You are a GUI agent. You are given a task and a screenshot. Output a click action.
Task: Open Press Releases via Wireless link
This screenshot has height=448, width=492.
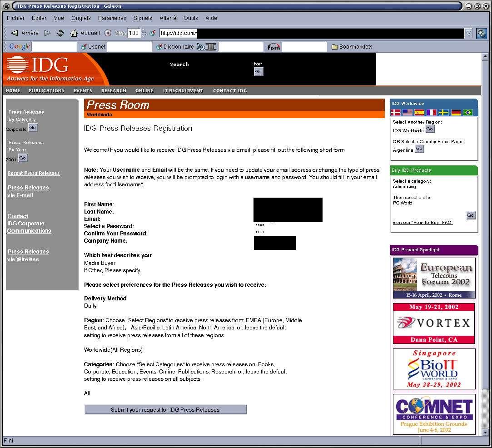coord(28,255)
